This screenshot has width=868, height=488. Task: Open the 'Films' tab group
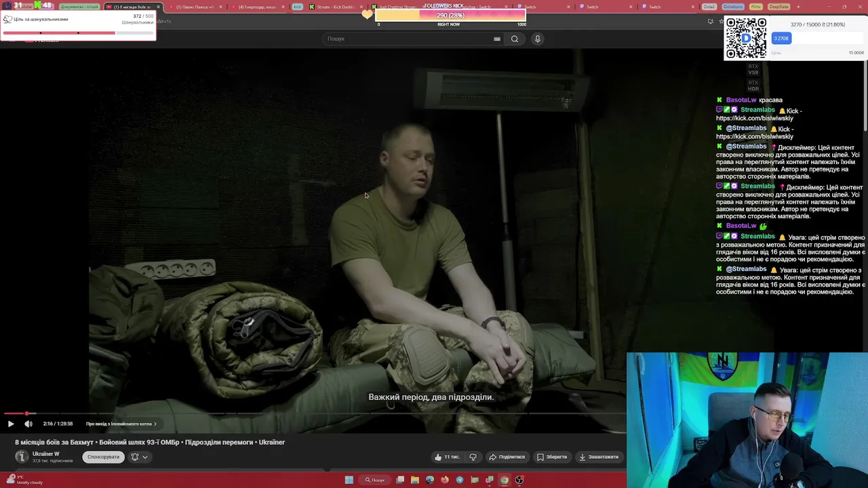[756, 7]
